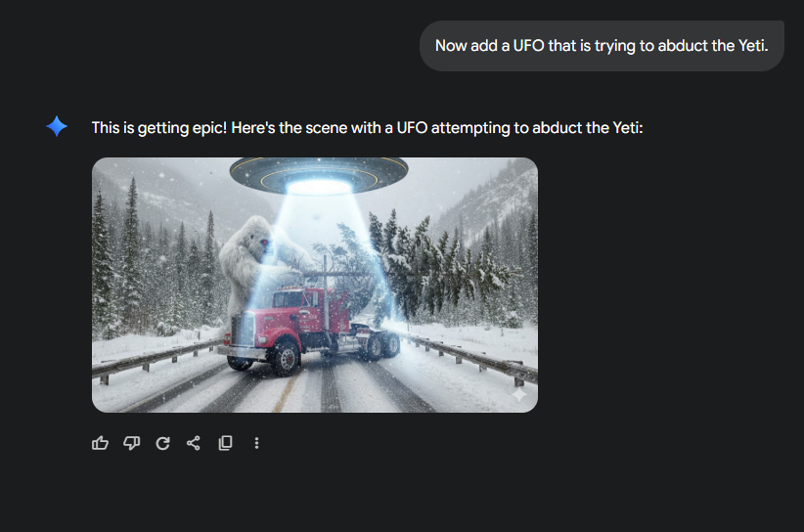Click the left roadside guardrail in the image
The image size is (804, 532).
click(x=154, y=359)
